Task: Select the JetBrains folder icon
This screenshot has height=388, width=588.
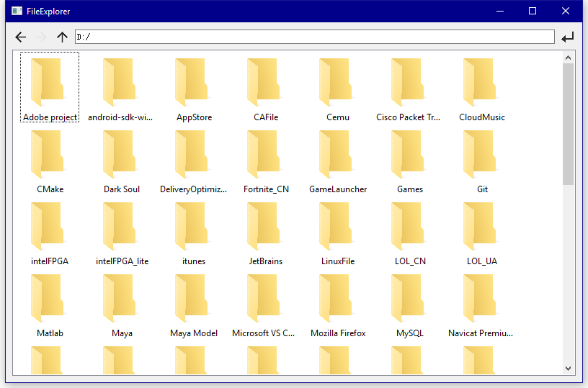Action: (263, 226)
